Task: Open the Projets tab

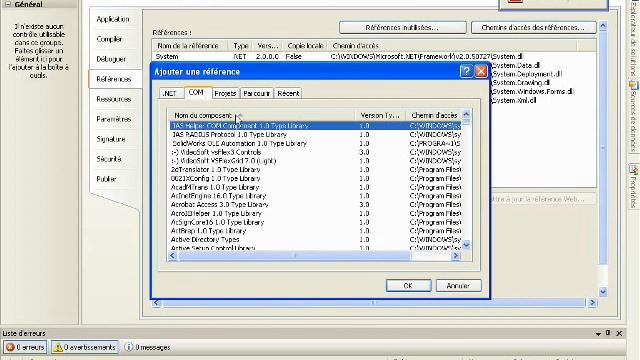Action: click(225, 93)
